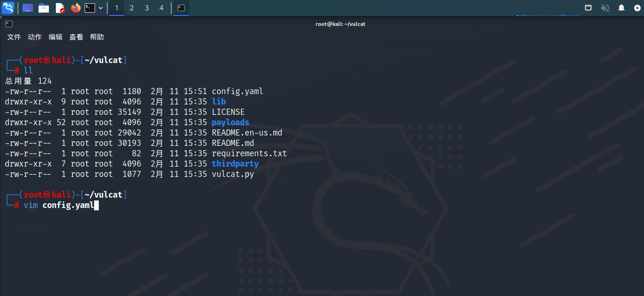Open the 动作 menu

(35, 37)
